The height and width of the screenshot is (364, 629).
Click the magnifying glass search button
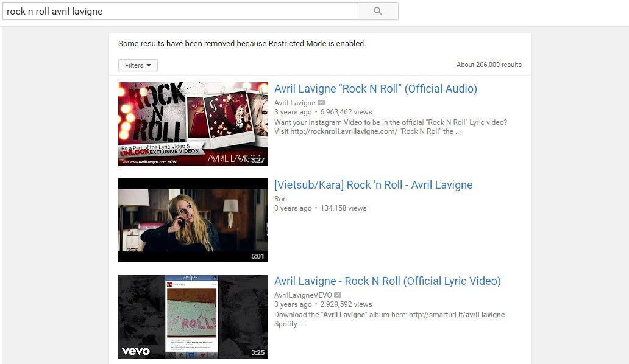click(378, 11)
